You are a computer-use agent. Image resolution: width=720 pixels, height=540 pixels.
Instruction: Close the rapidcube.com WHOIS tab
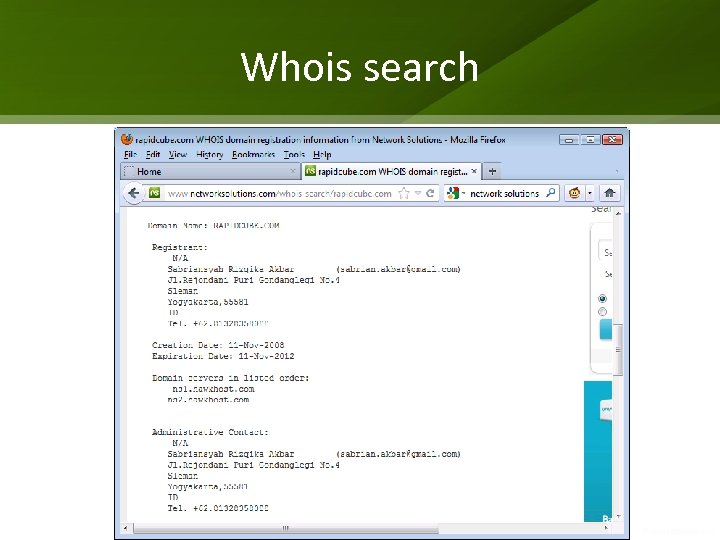pyautogui.click(x=474, y=171)
